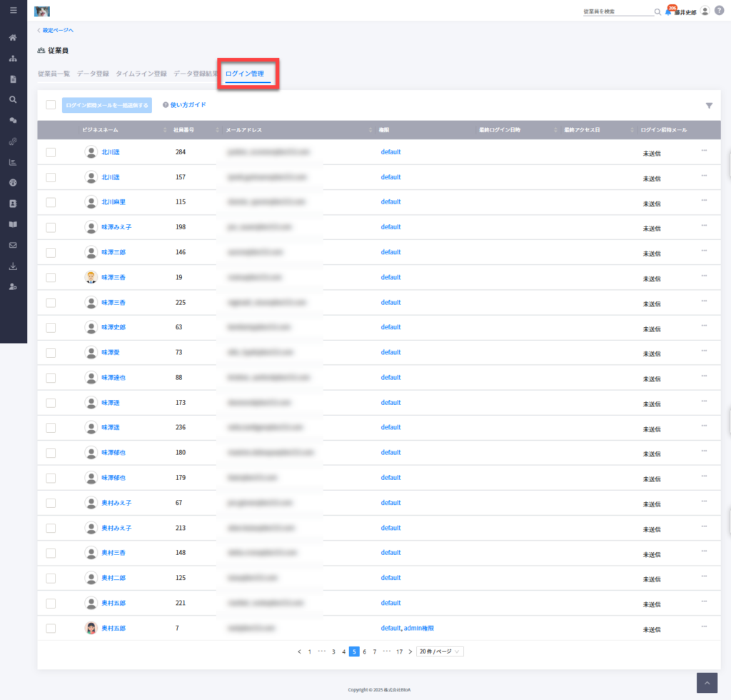Image resolution: width=731 pixels, height=700 pixels.
Task: Switch to the タイムライン登録 tab
Action: coord(141,74)
